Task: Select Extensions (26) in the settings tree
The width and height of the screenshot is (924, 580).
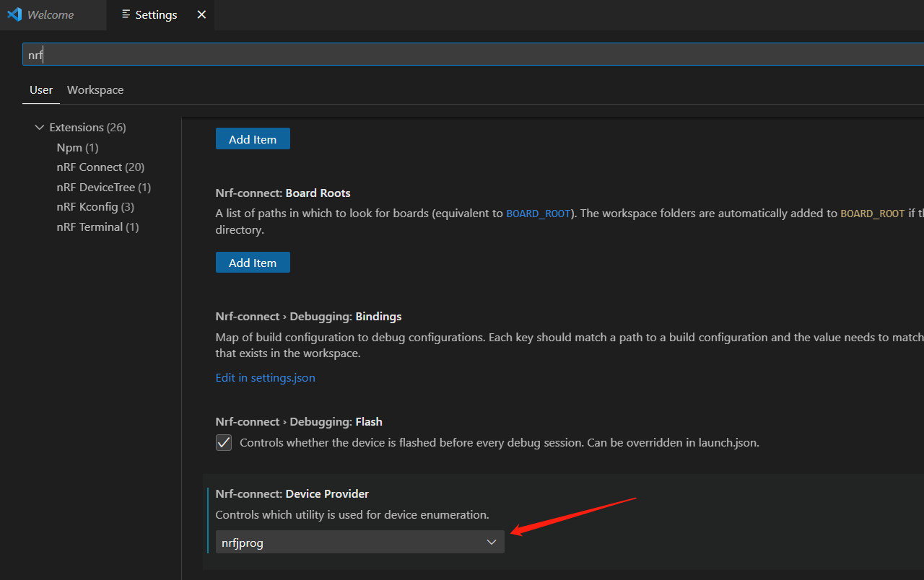Action: (87, 128)
